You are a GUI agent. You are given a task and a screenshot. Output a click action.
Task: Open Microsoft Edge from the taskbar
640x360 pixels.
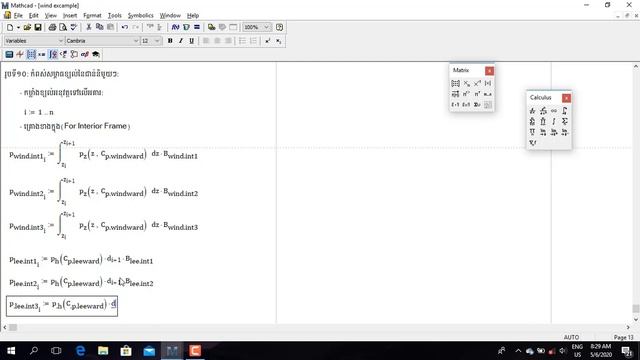coord(80,351)
